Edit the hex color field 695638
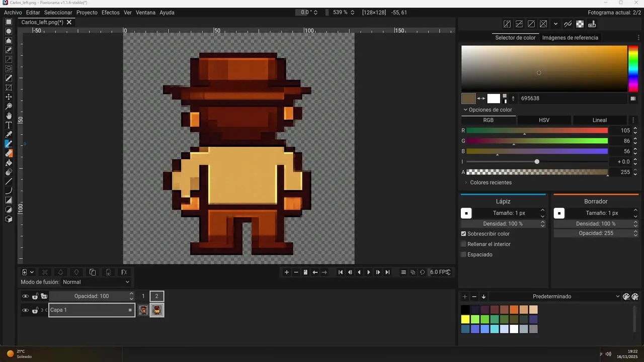 coord(573,99)
